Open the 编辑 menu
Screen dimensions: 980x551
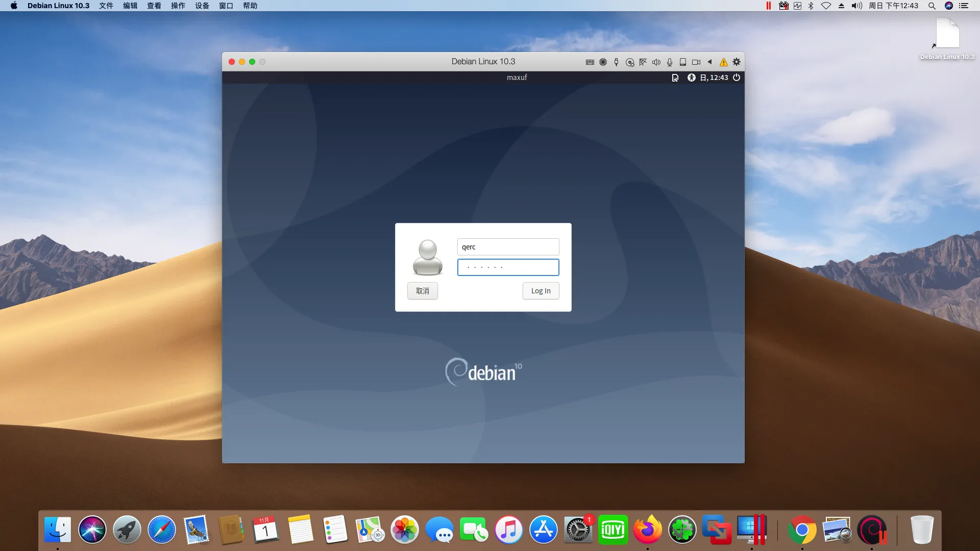130,6
